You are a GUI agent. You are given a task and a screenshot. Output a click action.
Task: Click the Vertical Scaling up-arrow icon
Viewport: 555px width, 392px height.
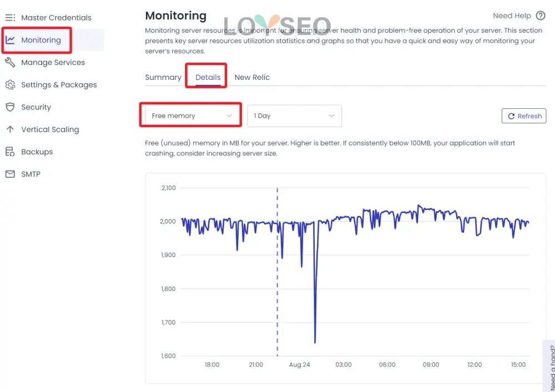click(x=10, y=129)
